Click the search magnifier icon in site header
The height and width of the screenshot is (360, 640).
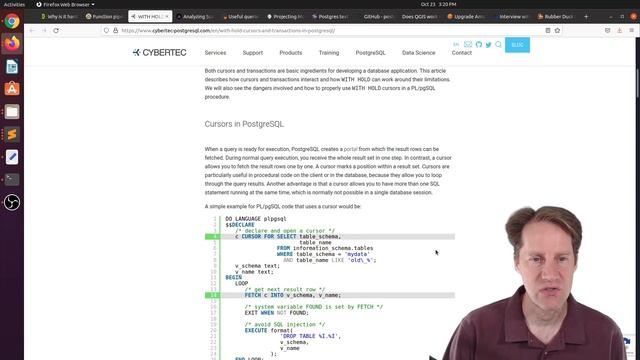[x=498, y=44]
